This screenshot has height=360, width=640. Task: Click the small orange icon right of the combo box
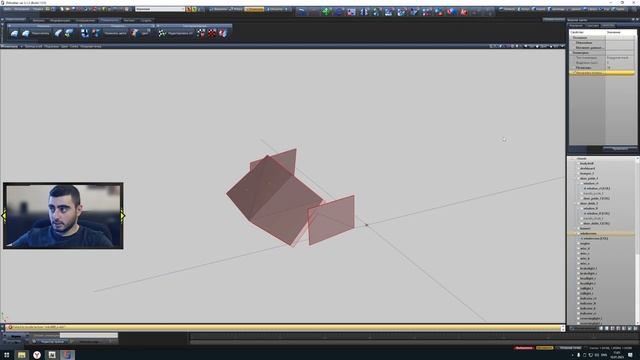(x=189, y=9)
